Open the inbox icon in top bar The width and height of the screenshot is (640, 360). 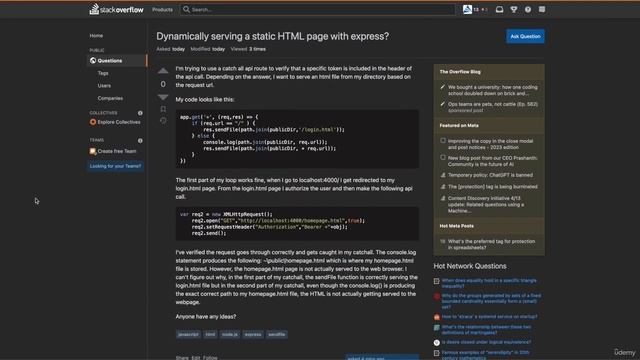click(x=499, y=9)
